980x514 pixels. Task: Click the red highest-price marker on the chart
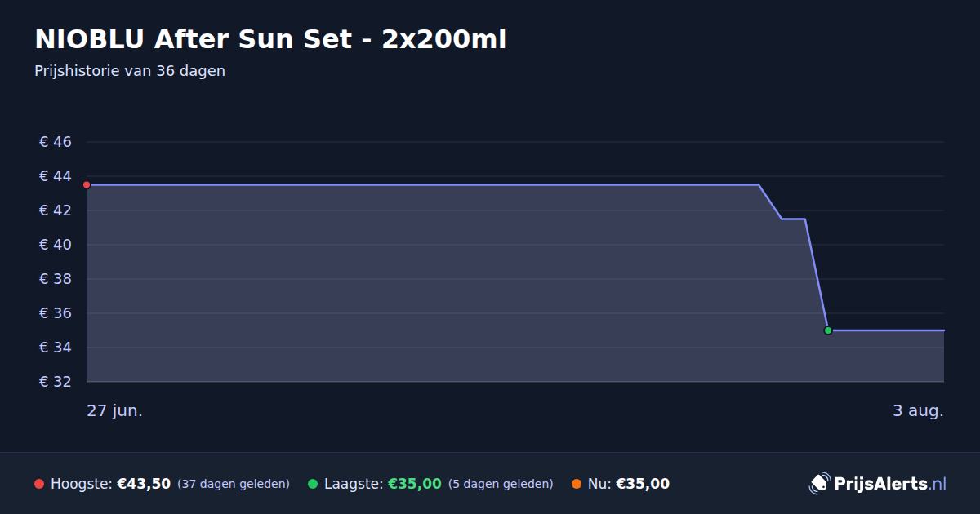click(x=87, y=185)
